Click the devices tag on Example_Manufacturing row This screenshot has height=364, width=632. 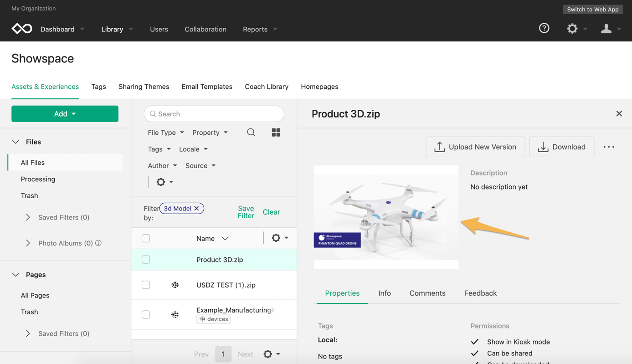[x=214, y=319]
